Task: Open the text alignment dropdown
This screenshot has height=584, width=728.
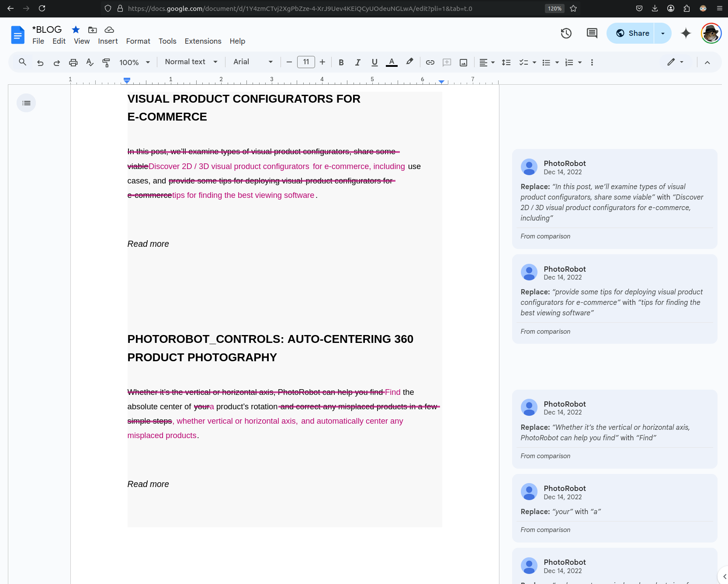Action: point(487,62)
